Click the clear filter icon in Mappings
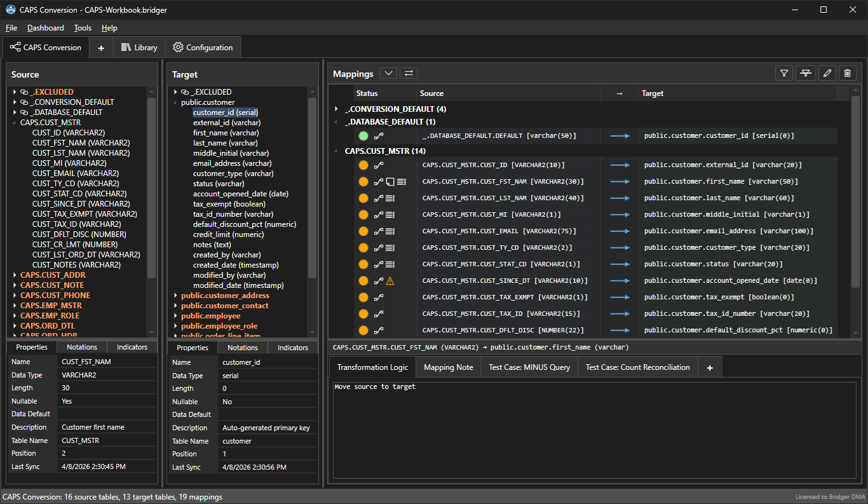868x504 pixels. tap(806, 73)
